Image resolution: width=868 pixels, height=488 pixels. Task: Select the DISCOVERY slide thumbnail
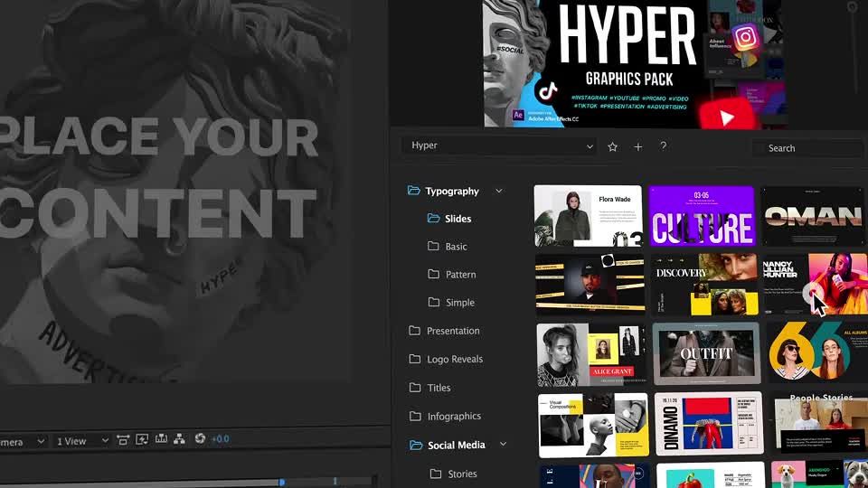(x=704, y=285)
